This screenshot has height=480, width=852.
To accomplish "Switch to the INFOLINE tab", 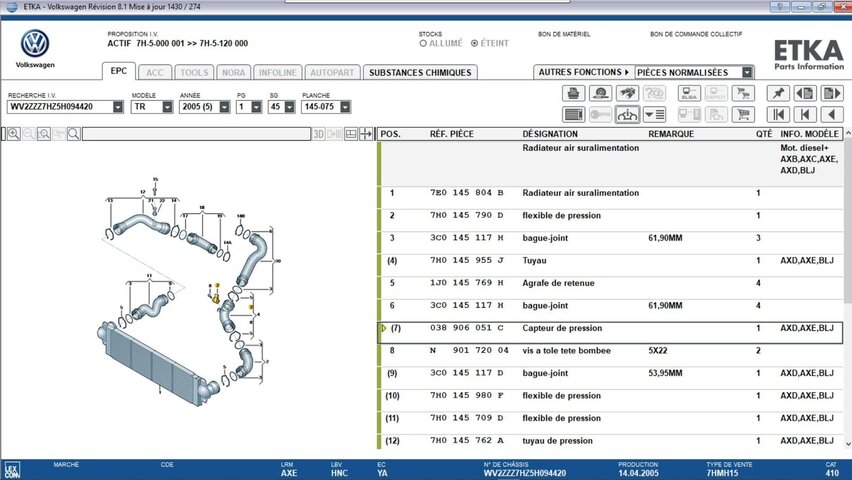I will coord(278,72).
